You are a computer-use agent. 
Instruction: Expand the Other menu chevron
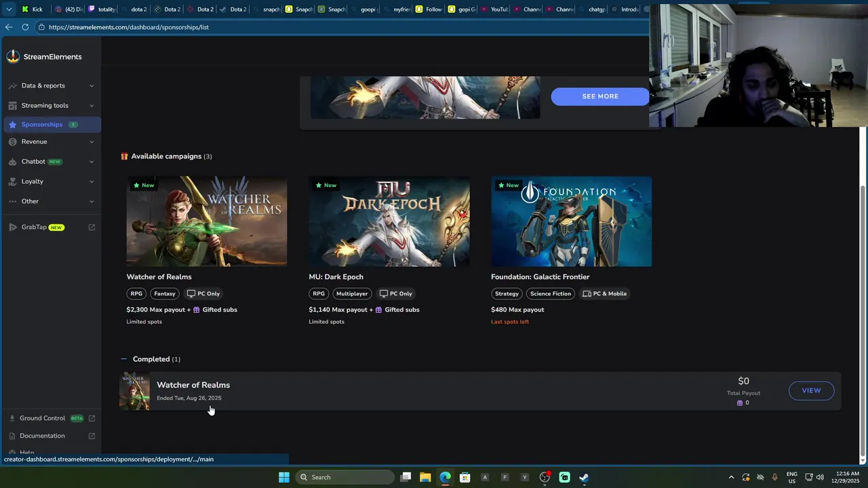92,201
